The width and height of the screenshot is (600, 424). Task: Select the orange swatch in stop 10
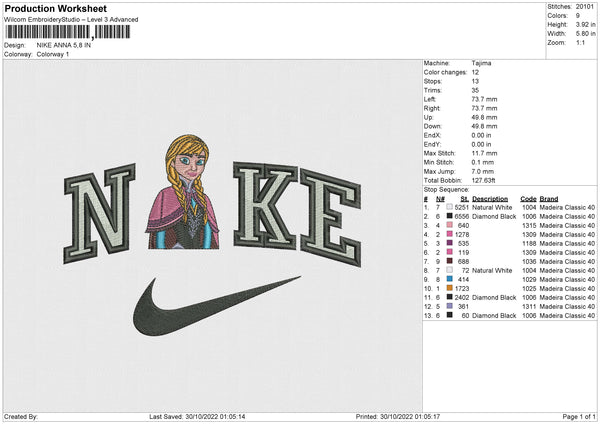[x=449, y=289]
